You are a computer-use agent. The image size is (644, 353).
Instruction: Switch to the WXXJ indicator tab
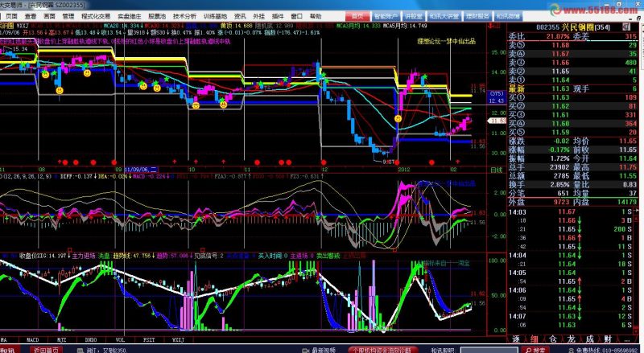(x=178, y=340)
